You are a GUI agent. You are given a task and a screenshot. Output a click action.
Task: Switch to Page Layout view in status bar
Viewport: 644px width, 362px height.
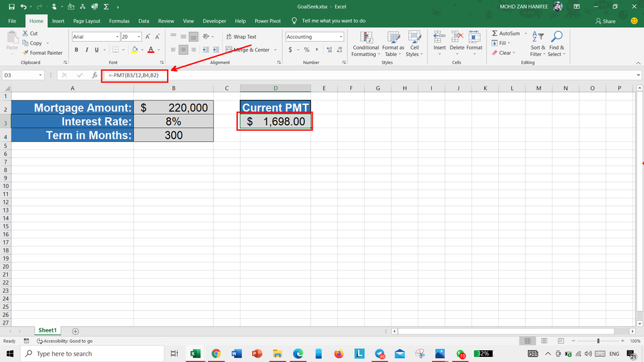(544, 341)
